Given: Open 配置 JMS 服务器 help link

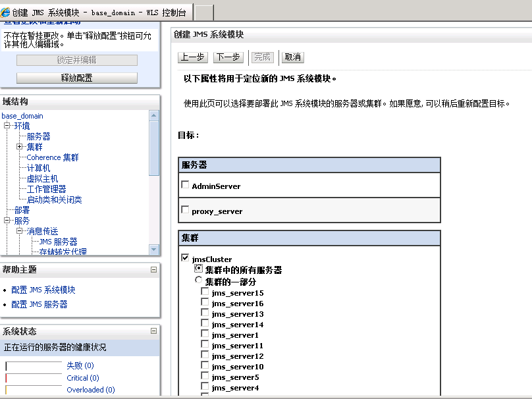Looking at the screenshot, I should tap(40, 304).
